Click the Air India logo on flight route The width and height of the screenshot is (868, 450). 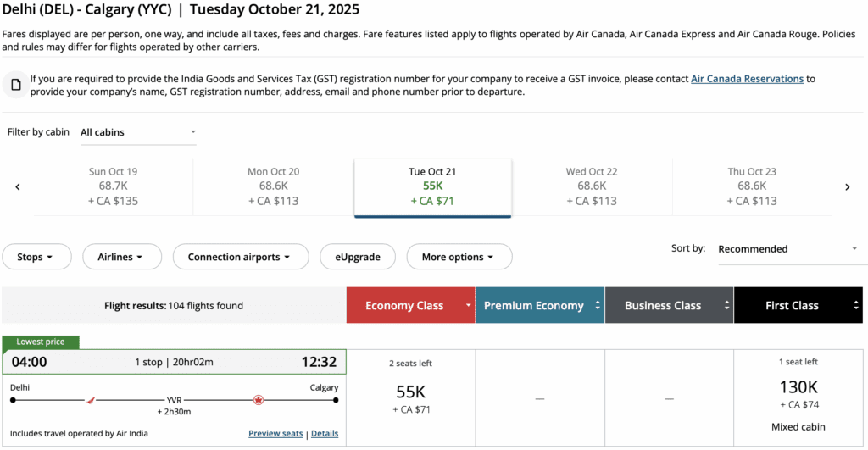[92, 399]
